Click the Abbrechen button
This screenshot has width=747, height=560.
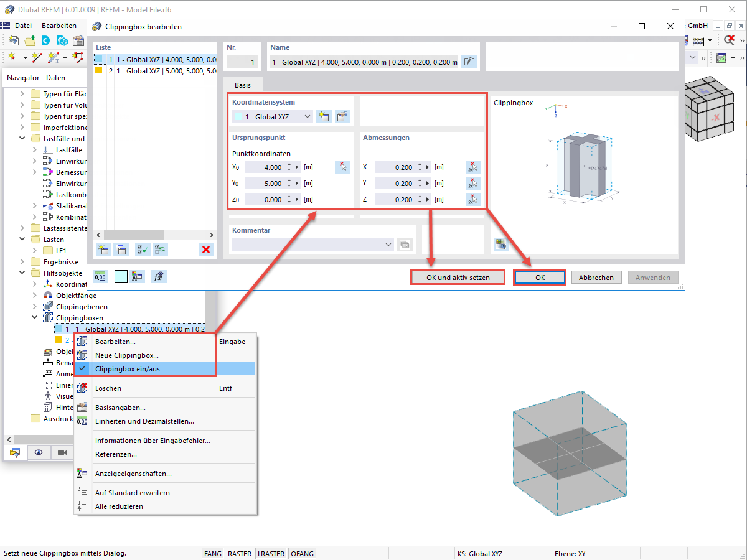596,278
